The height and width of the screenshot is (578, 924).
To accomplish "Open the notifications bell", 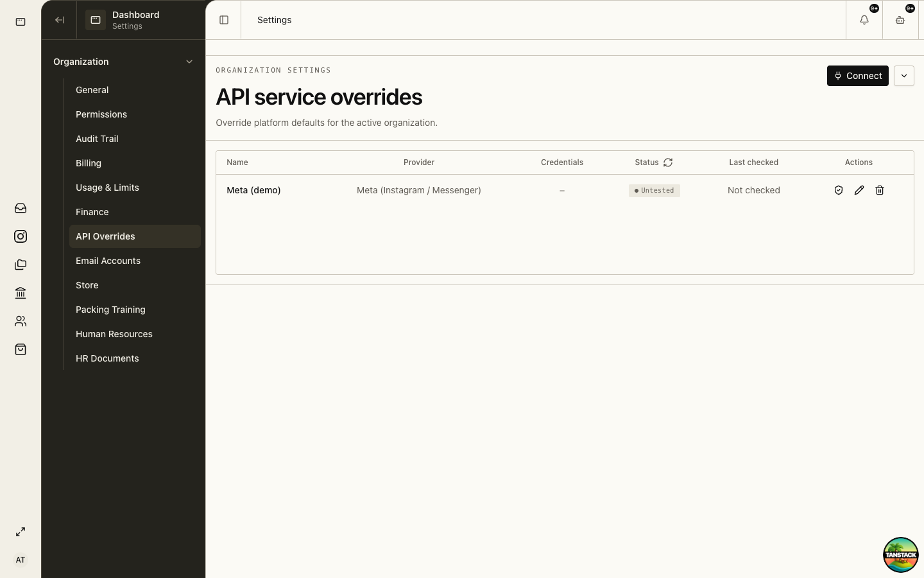I will click(x=864, y=20).
